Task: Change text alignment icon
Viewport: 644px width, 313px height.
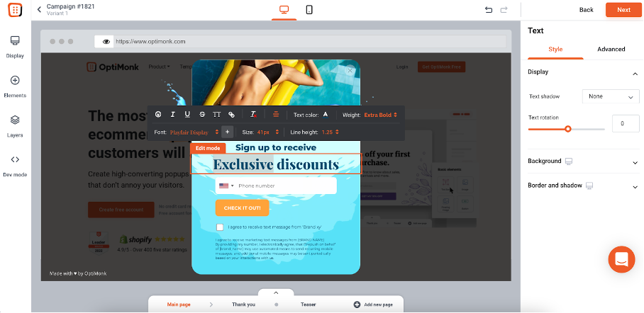Action: click(276, 115)
